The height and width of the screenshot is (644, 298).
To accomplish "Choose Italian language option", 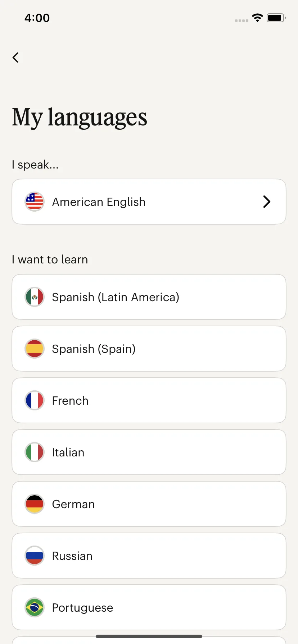I will 149,452.
